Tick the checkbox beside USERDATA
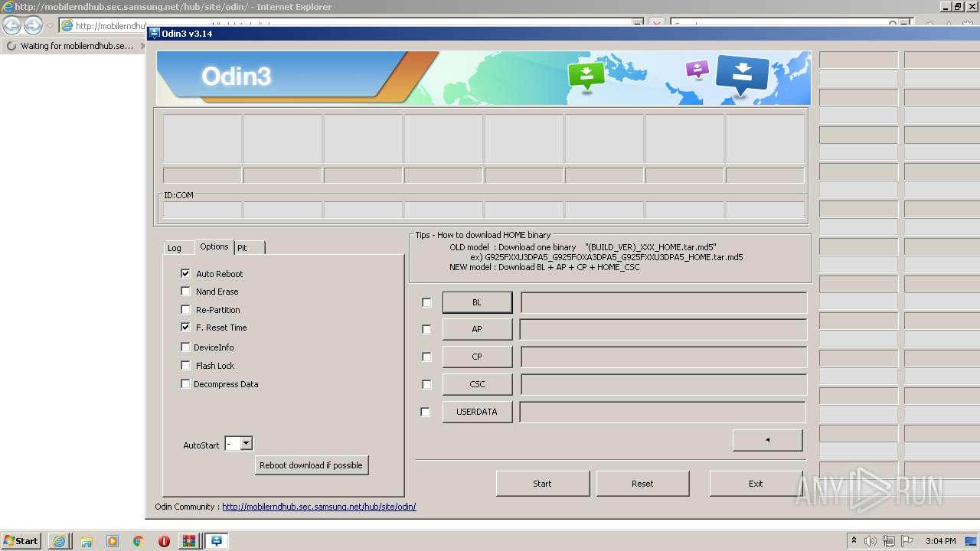The height and width of the screenshot is (551, 980). point(426,412)
